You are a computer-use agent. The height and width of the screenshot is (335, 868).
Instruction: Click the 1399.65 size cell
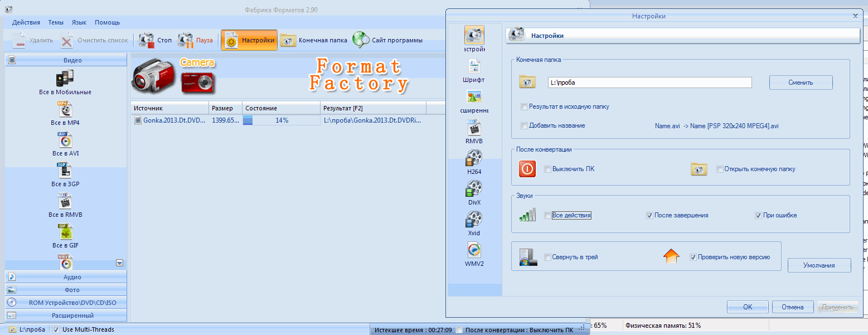pyautogui.click(x=226, y=120)
